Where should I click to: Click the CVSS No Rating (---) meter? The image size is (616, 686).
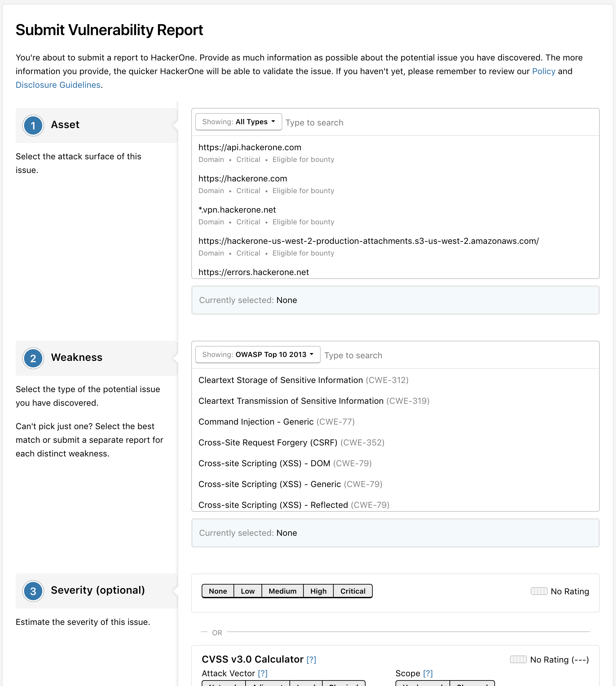pos(518,659)
